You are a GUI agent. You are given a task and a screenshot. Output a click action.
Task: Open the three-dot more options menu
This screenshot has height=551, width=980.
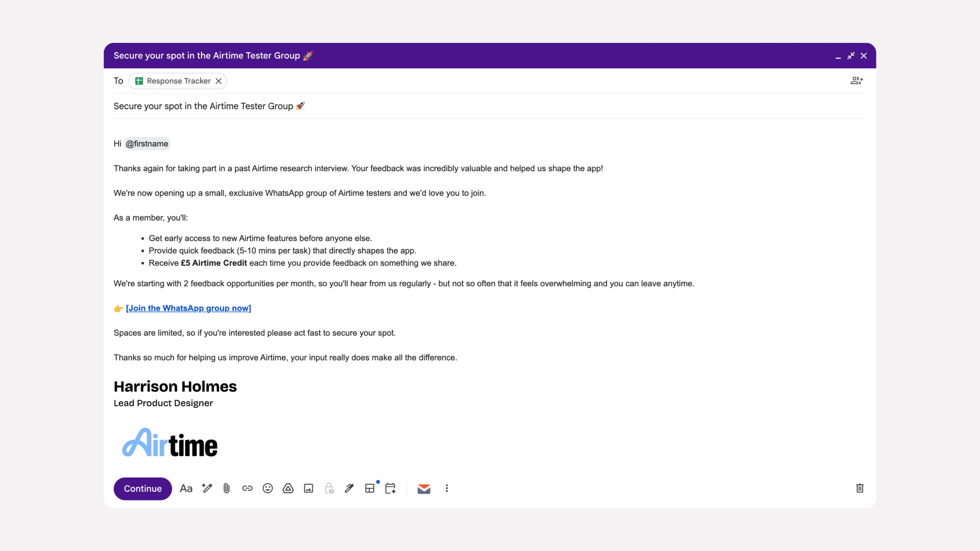coord(447,488)
